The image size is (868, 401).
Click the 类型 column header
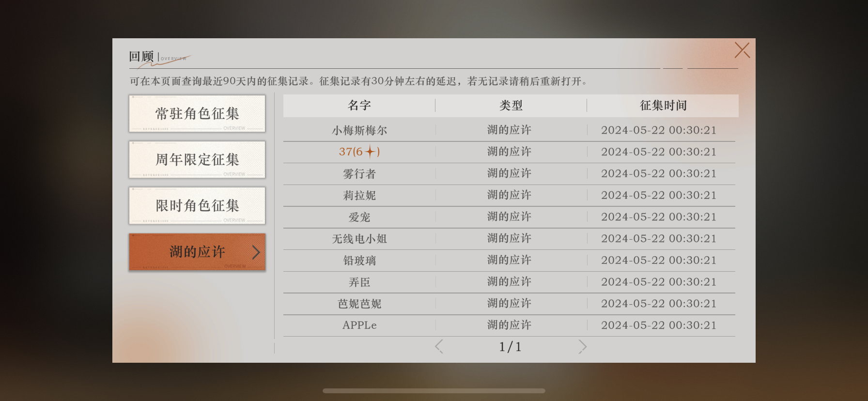pos(511,106)
